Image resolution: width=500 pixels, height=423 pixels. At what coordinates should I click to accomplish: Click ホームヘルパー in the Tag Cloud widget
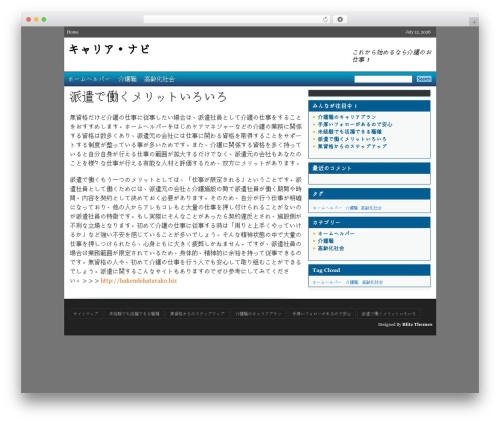click(x=327, y=282)
